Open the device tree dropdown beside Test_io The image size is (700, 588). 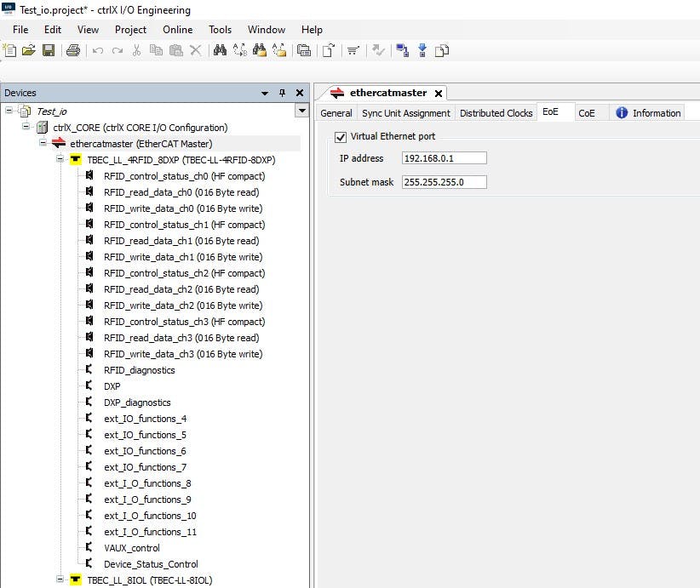tap(302, 111)
